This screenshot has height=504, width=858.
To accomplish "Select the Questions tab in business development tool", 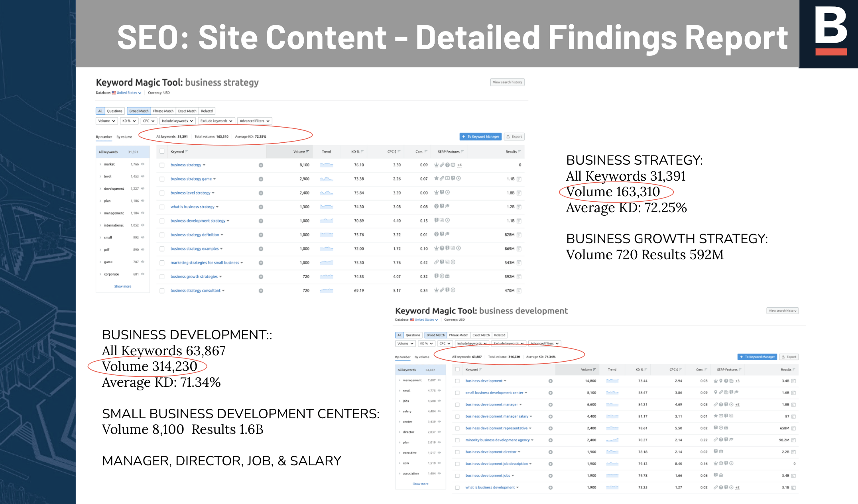I will [x=413, y=335].
